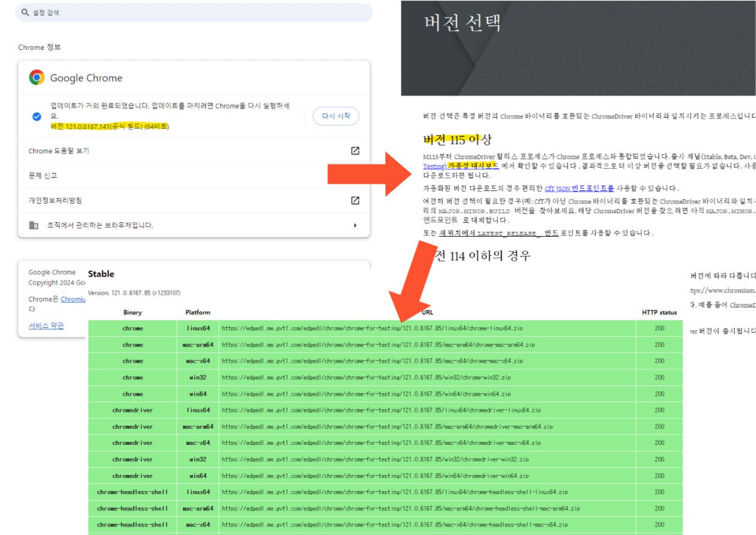Select the chrome-mac-arm64.zip URL
Image resolution: width=756 pixels, height=535 pixels.
click(x=378, y=345)
